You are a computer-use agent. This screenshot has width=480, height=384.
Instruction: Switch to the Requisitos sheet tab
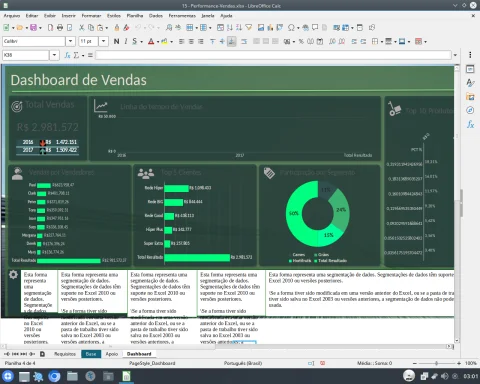pos(65,354)
